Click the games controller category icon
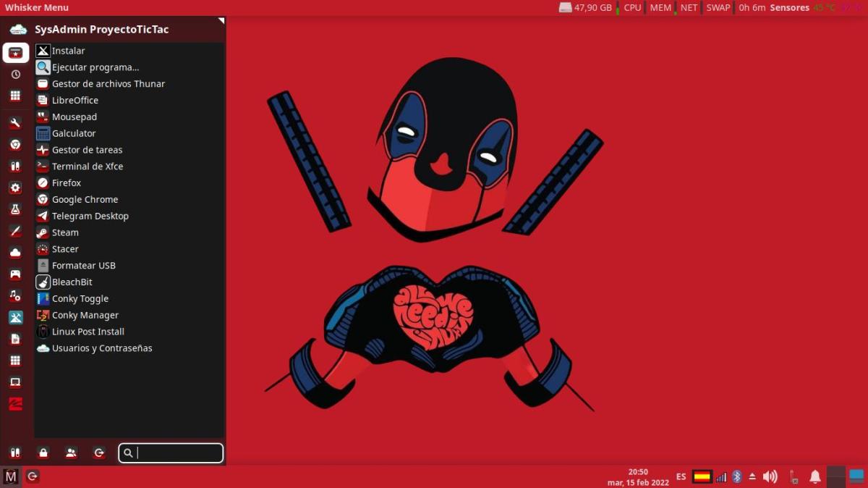868x488 pixels. click(x=15, y=274)
